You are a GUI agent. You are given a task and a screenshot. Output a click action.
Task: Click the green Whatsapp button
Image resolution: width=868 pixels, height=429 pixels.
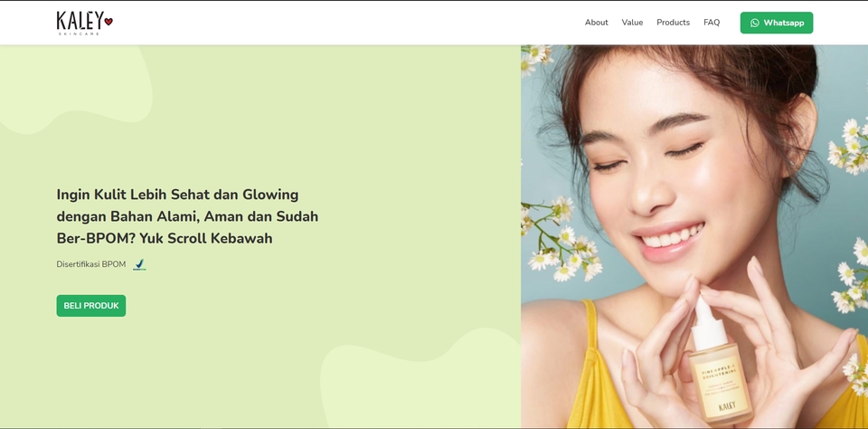point(777,23)
